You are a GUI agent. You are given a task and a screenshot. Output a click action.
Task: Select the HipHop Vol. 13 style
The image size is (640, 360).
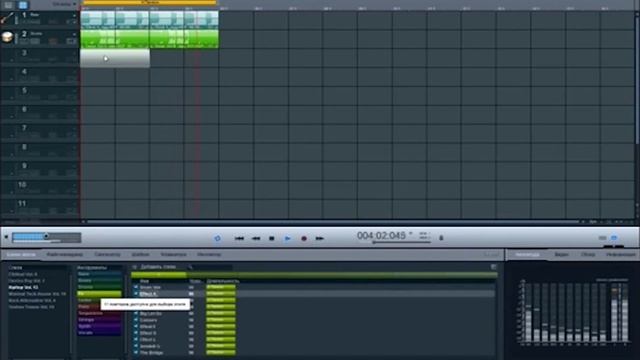click(23, 287)
